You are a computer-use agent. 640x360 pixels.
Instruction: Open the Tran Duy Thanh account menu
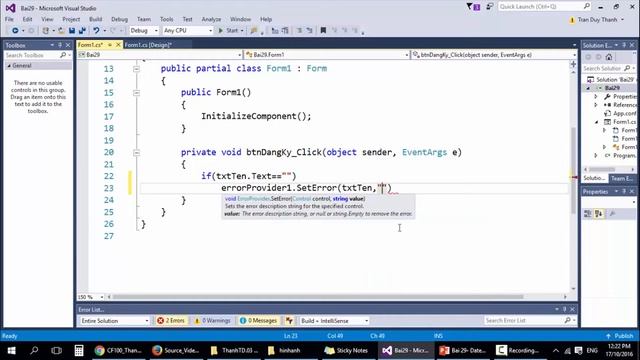coord(598,20)
